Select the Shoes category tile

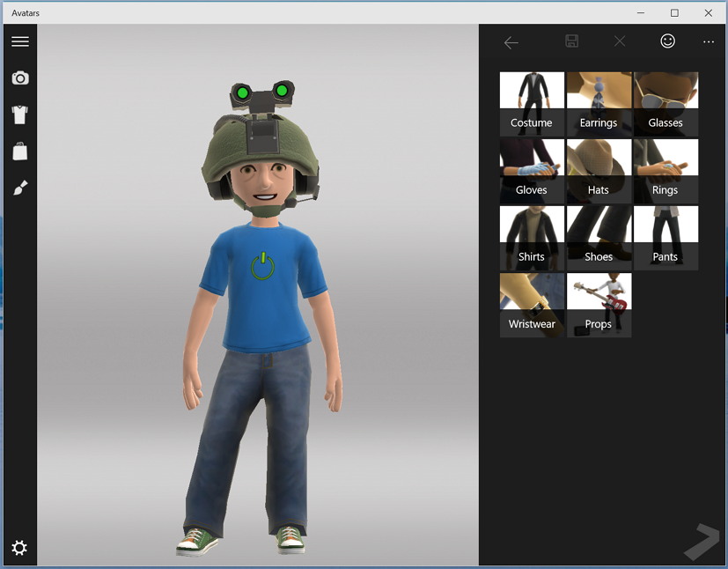point(599,237)
